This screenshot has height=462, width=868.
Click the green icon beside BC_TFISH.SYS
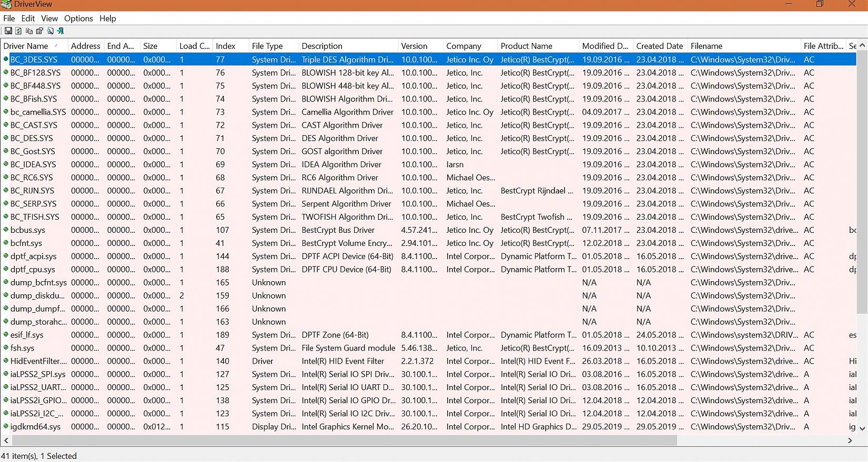click(x=6, y=217)
